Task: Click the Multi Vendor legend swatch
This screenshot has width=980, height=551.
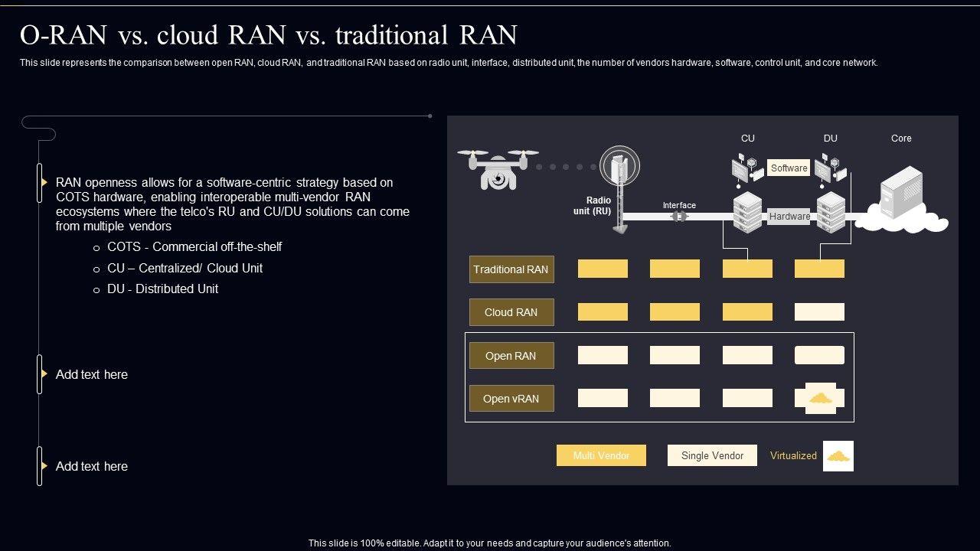Action: coord(601,455)
